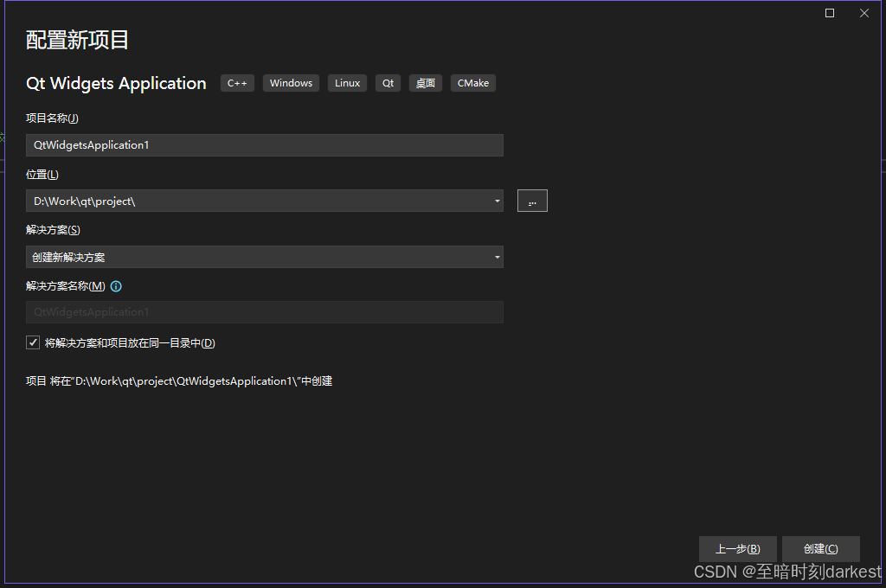Click the C++ tag
The width and height of the screenshot is (886, 588).
(x=237, y=83)
